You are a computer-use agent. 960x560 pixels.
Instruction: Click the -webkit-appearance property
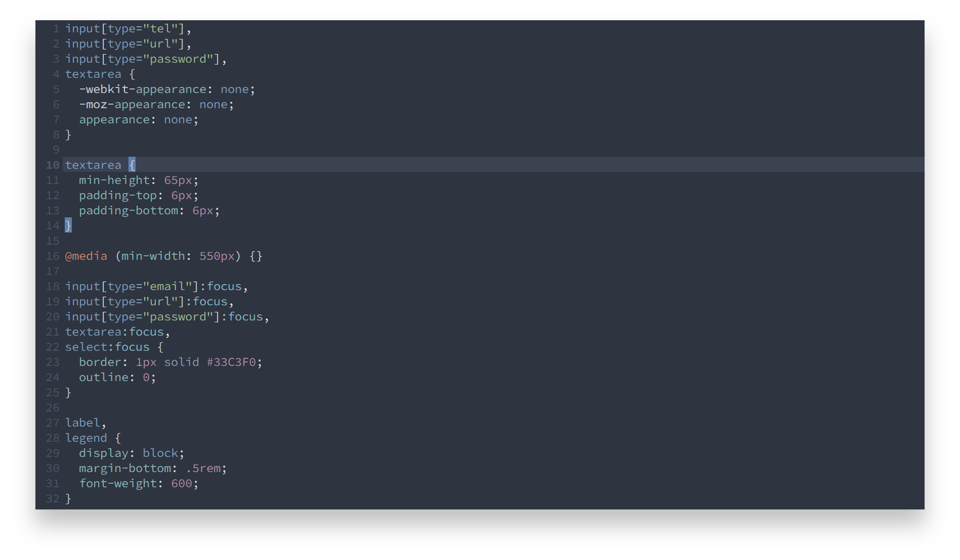click(x=143, y=89)
